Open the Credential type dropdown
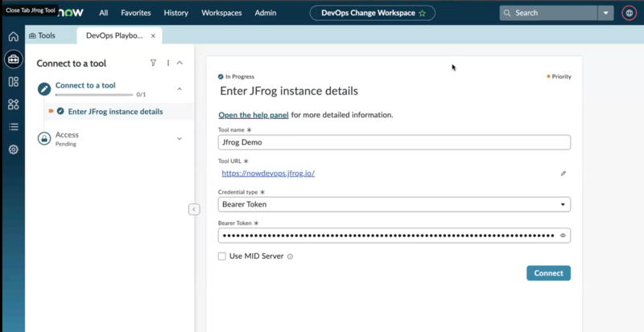Image resolution: width=644 pixels, height=332 pixels. coord(394,204)
